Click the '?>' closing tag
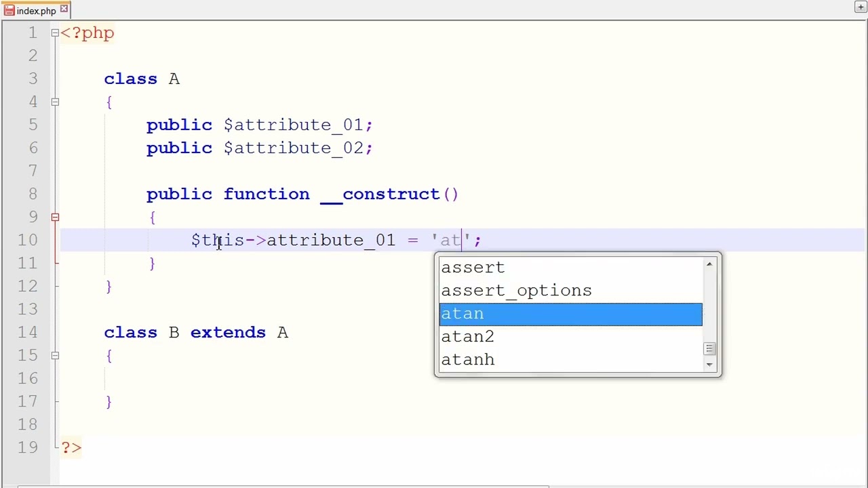Viewport: 868px width, 488px height. (71, 447)
